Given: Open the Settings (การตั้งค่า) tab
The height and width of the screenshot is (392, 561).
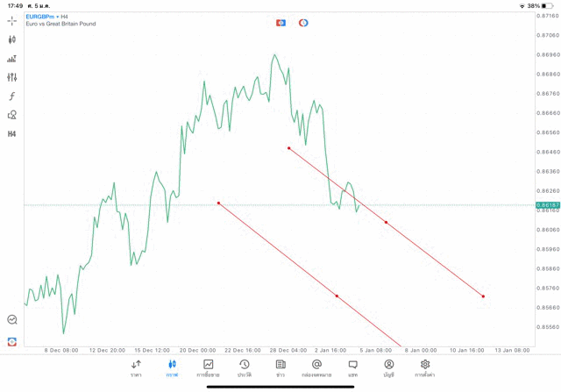Looking at the screenshot, I should click(425, 368).
